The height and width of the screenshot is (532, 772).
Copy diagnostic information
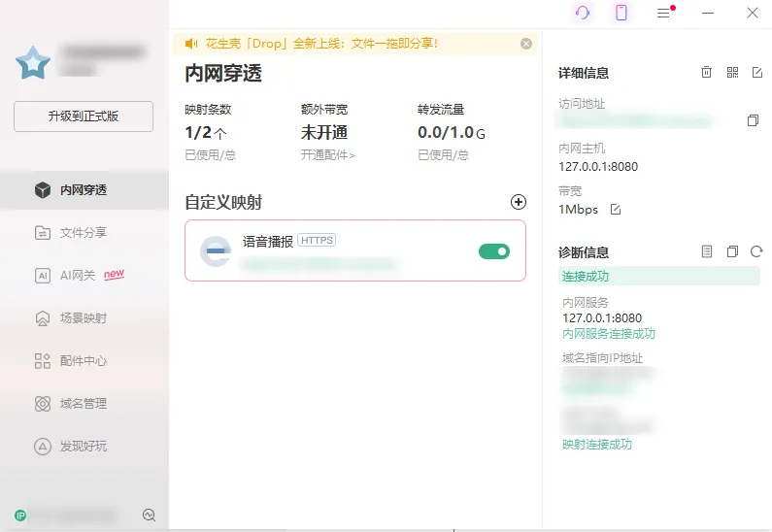732,252
